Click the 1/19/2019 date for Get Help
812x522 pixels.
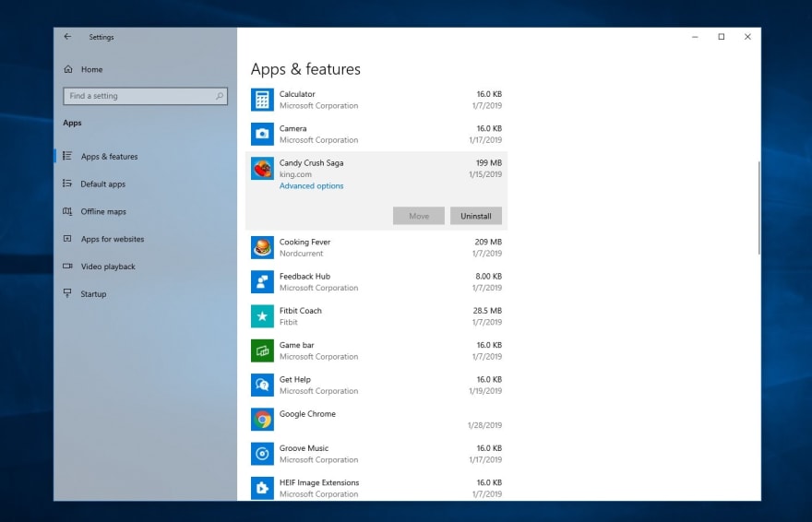[485, 391]
